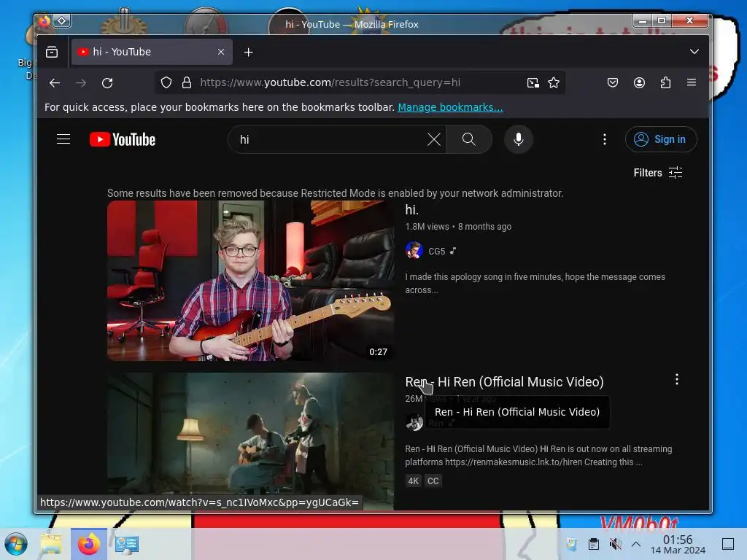View site security padlock information
This screenshot has width=747, height=560.
[x=187, y=83]
